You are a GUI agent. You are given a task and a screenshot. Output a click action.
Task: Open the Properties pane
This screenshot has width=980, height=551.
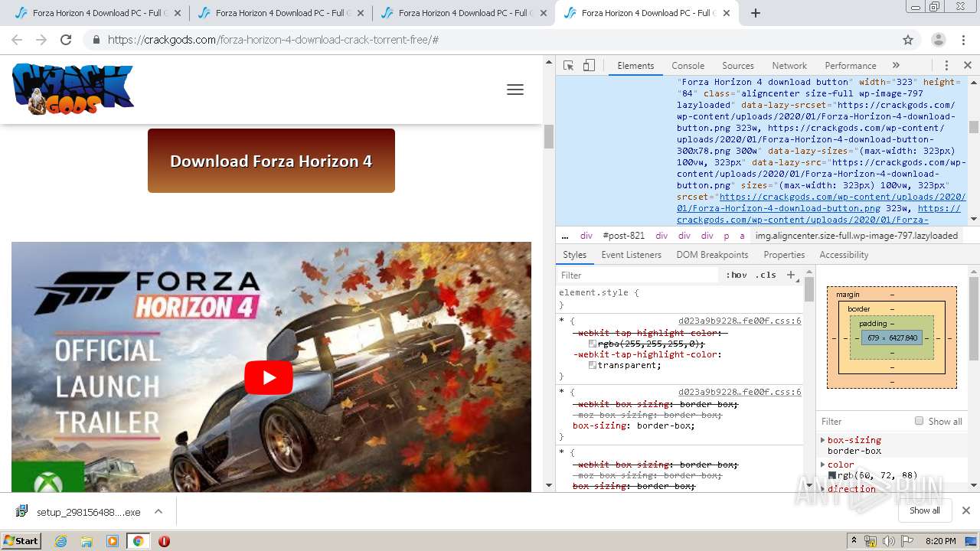(x=784, y=255)
